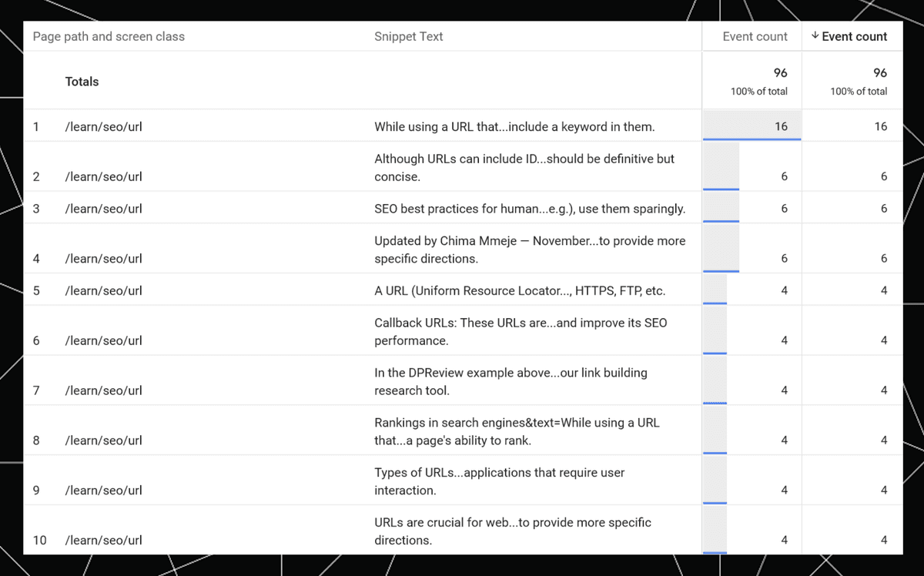Select snippet 'Although URLs can include ID'
Image resolution: width=924 pixels, height=576 pixels.
tap(524, 167)
